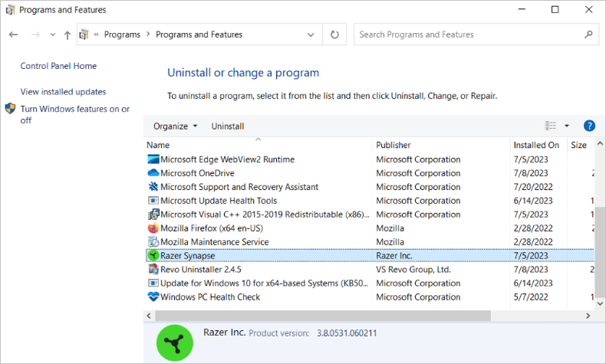Click the Programs and Features breadcrumb
Image resolution: width=606 pixels, height=364 pixels.
point(199,34)
